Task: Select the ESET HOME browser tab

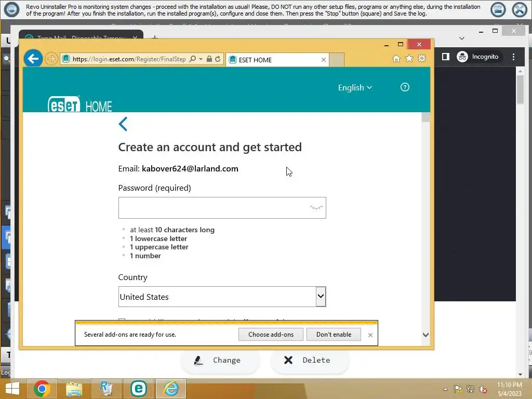Action: click(277, 60)
